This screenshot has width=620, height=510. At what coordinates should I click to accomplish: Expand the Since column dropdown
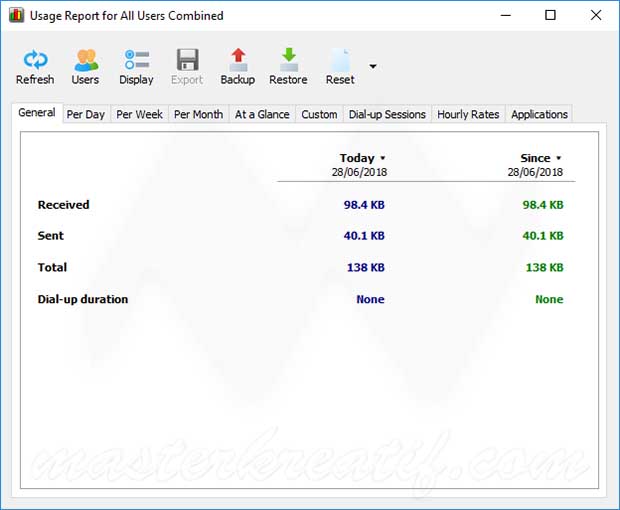pyautogui.click(x=558, y=158)
